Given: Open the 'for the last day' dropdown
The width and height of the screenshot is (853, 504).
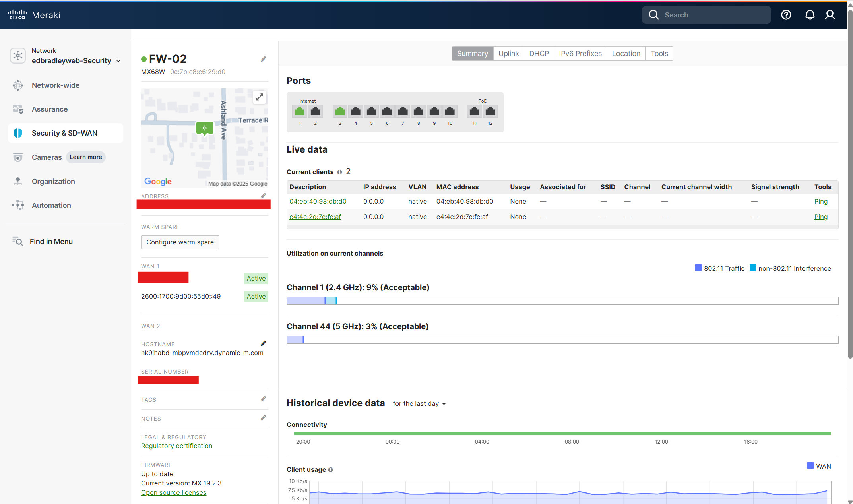Looking at the screenshot, I should (x=419, y=404).
